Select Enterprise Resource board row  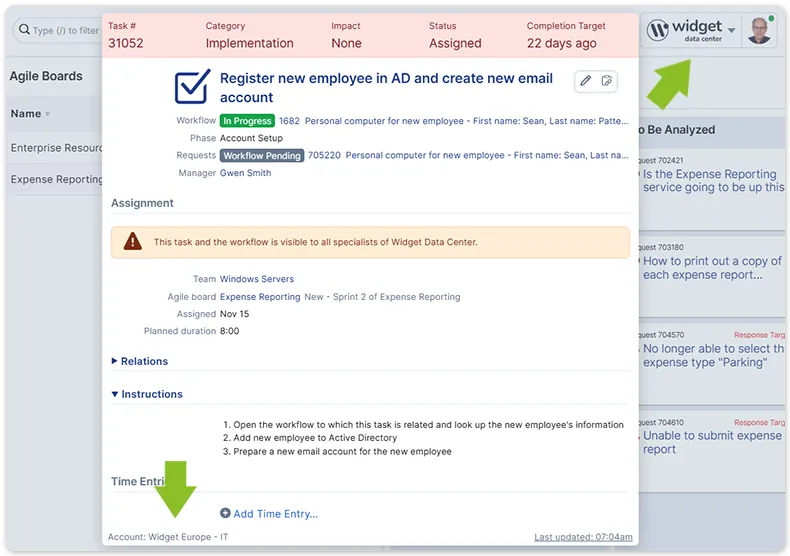[56, 148]
